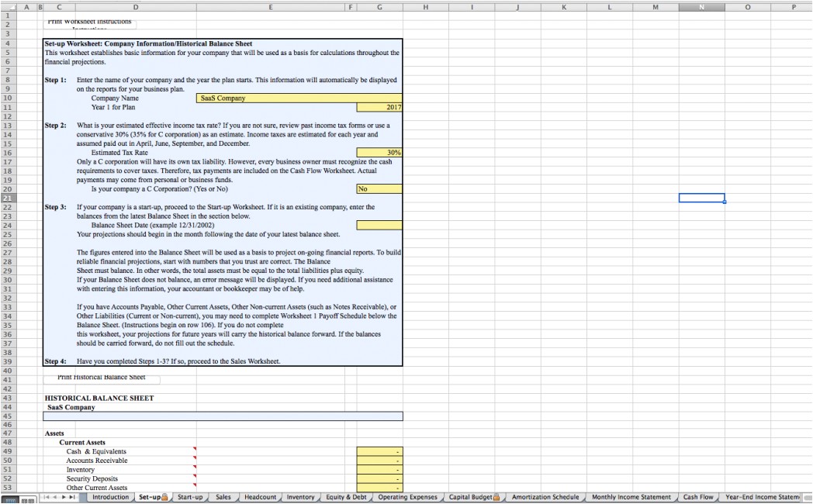Click the page layout view icon

tap(28, 500)
